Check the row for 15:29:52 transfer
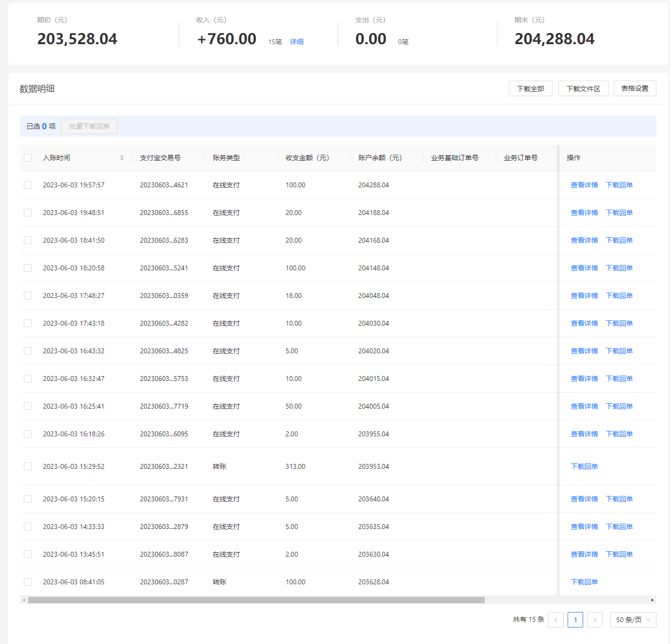Screen dimensions: 670x644 point(28,466)
